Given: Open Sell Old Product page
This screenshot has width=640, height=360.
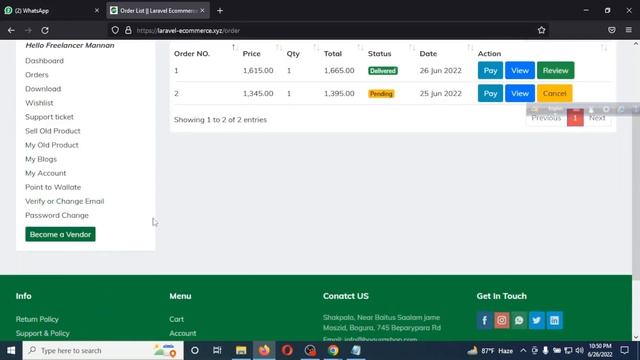Looking at the screenshot, I should (x=53, y=131).
